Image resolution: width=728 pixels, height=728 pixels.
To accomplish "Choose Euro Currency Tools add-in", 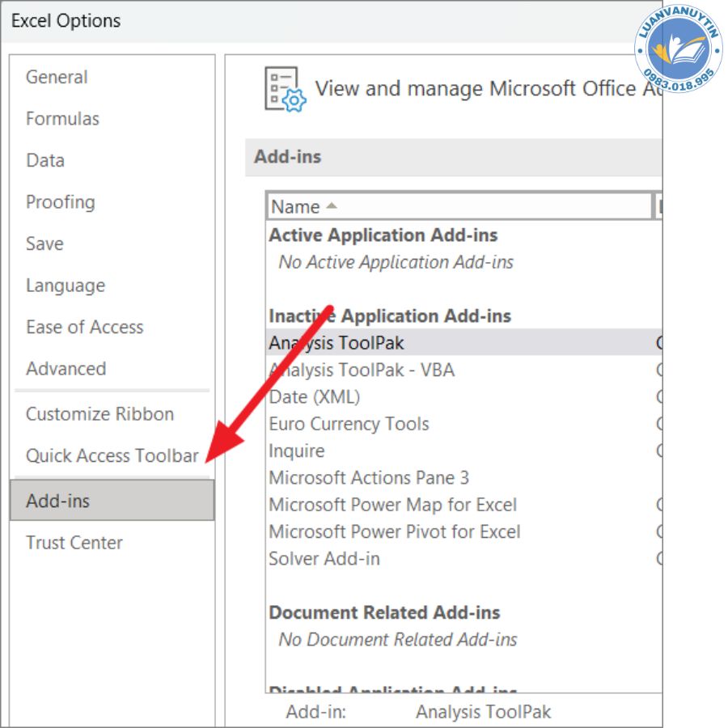I will coord(349,424).
